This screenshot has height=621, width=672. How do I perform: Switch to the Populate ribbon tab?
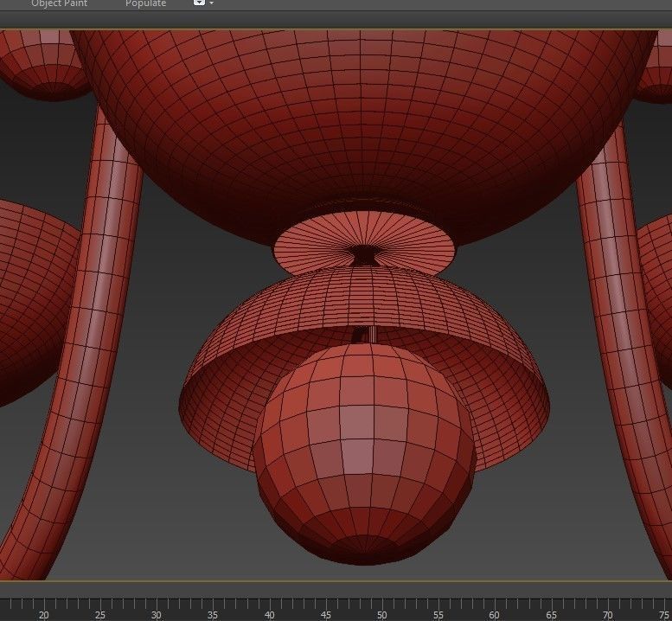click(x=145, y=3)
